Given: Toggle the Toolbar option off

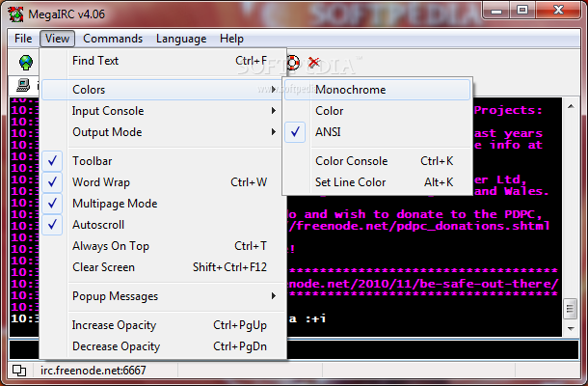Looking at the screenshot, I should click(x=164, y=161).
